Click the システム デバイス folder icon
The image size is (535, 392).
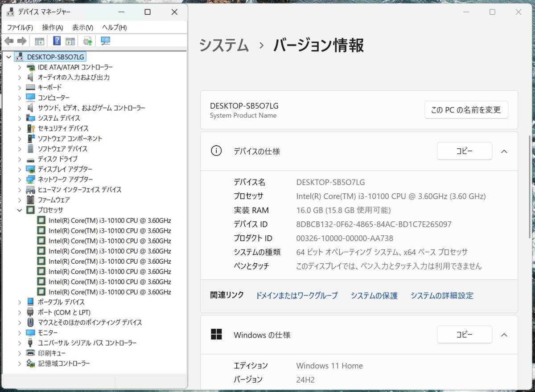click(x=31, y=118)
